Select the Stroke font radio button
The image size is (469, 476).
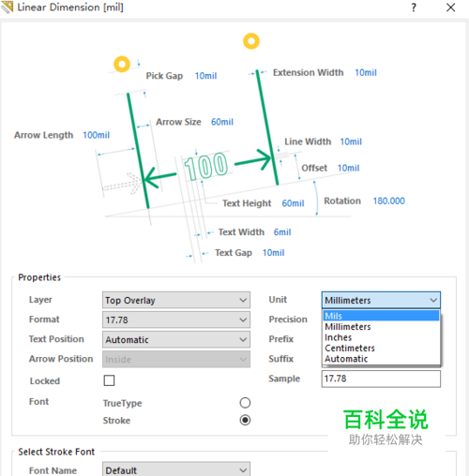click(245, 420)
